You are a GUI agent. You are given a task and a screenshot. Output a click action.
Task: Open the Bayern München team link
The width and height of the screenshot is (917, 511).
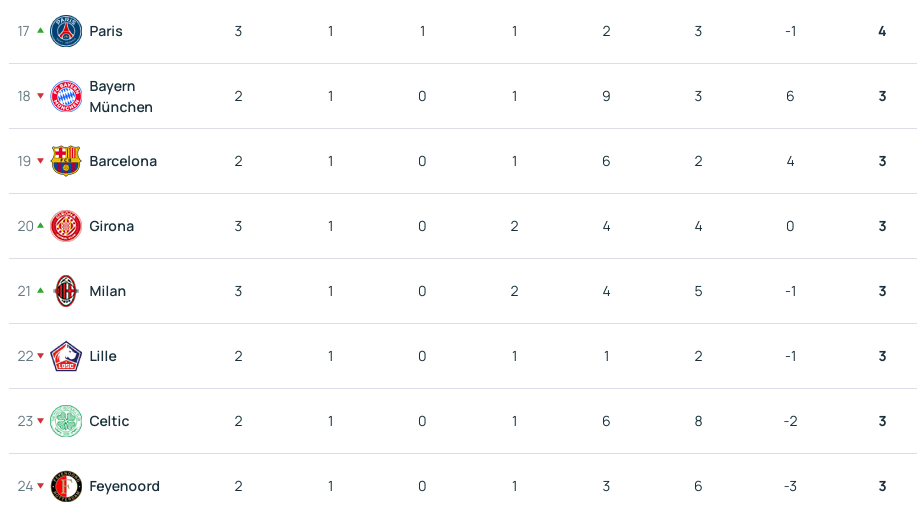(121, 96)
